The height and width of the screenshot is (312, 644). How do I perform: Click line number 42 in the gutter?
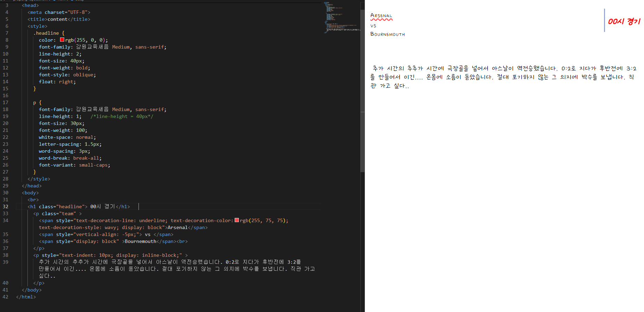coord(6,297)
